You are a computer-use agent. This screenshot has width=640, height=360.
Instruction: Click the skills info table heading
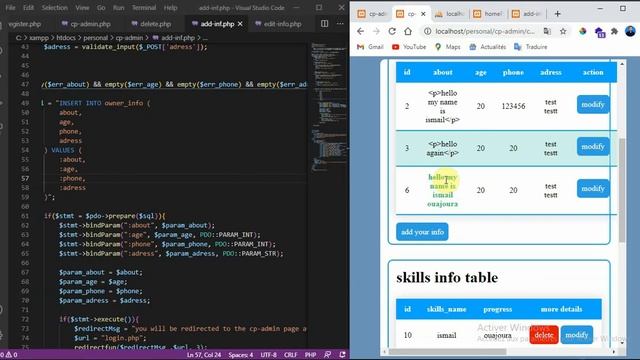click(447, 278)
